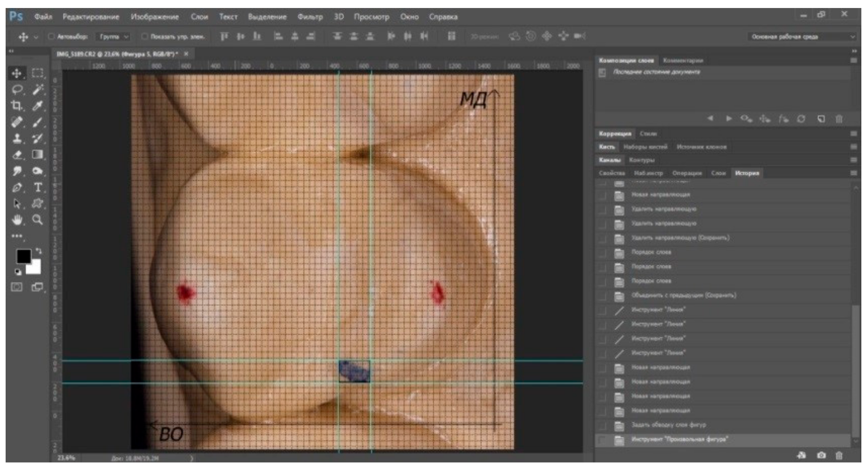The height and width of the screenshot is (470, 868).
Task: Open the Группа auto-select dropdown
Action: [x=114, y=36]
